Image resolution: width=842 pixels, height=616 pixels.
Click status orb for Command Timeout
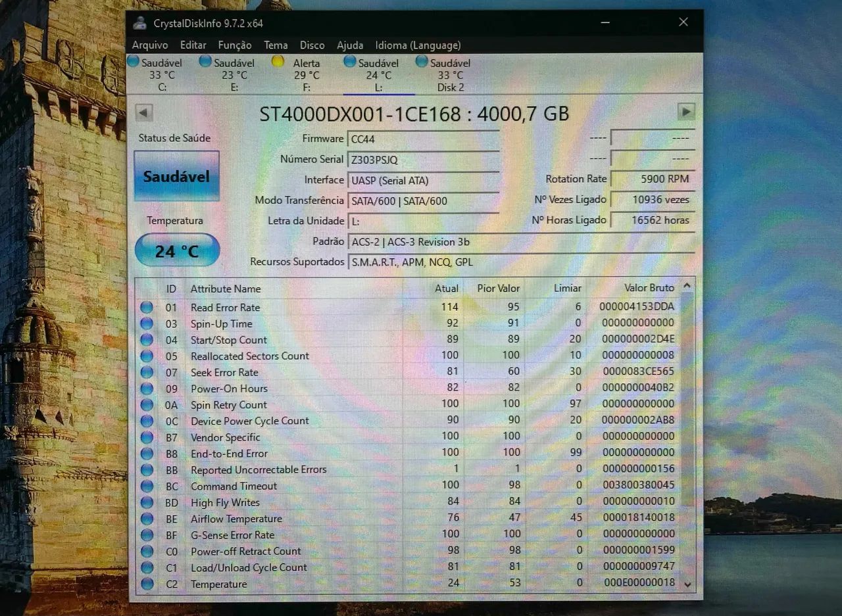(146, 486)
